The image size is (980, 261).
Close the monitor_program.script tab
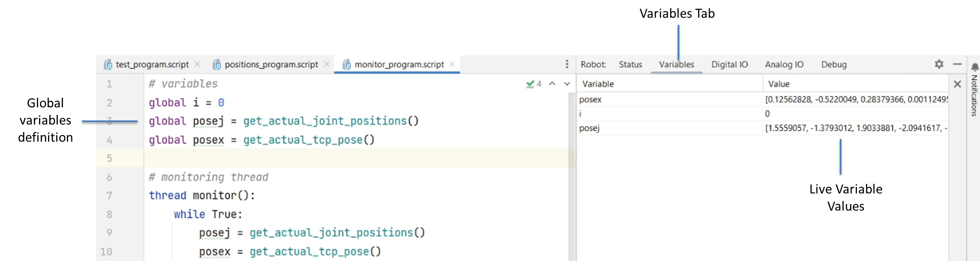point(452,64)
